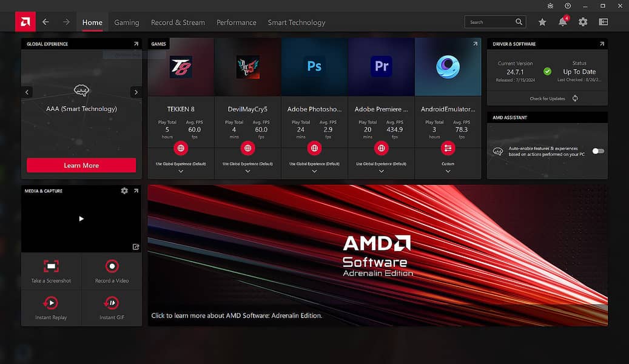Viewport: 629px width, 364px height.
Task: Open notifications bell
Action: (x=563, y=22)
